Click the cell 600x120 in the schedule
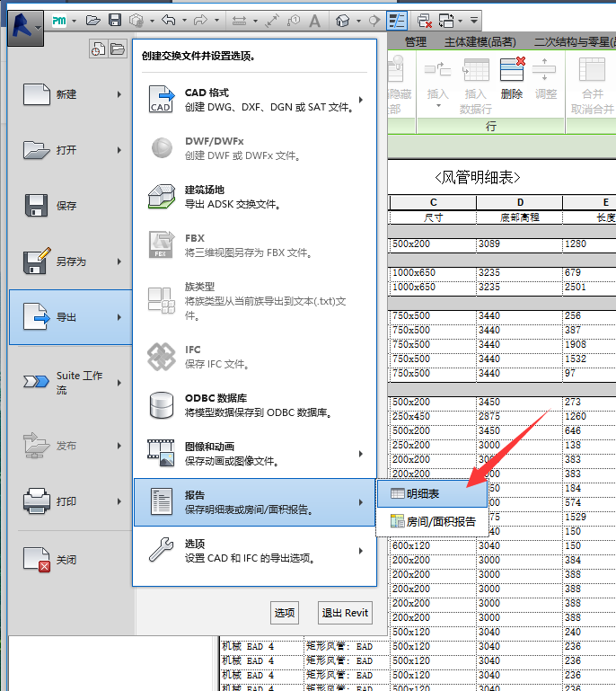 coord(434,545)
